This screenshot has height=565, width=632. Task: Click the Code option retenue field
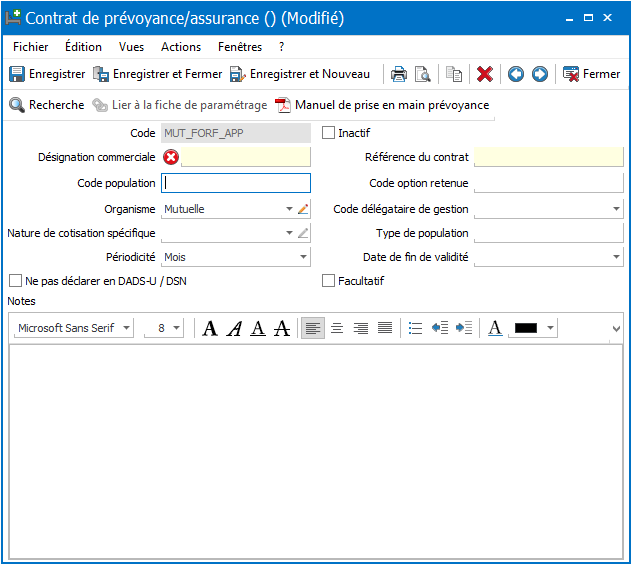[x=549, y=183]
